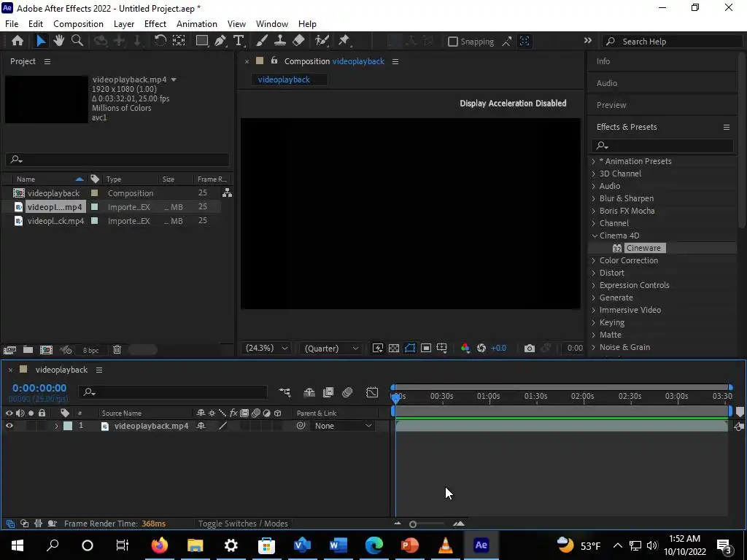The image size is (747, 560).
Task: Open the Window menu
Action: (272, 24)
